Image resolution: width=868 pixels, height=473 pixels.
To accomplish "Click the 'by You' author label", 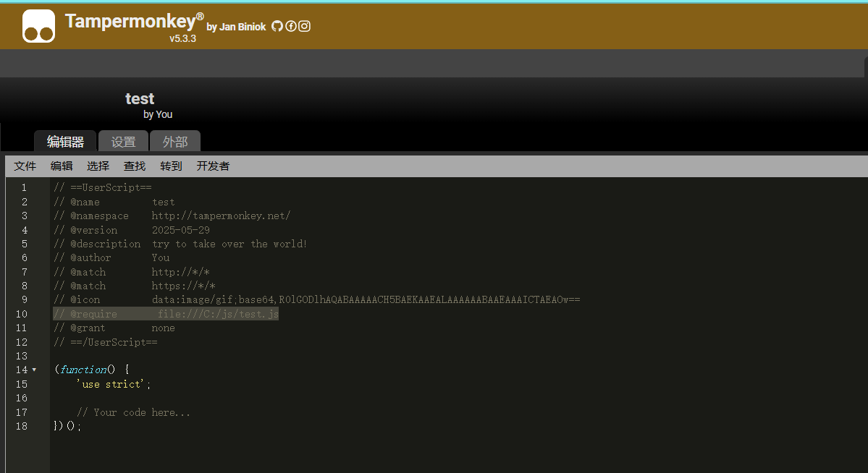I will pyautogui.click(x=158, y=114).
